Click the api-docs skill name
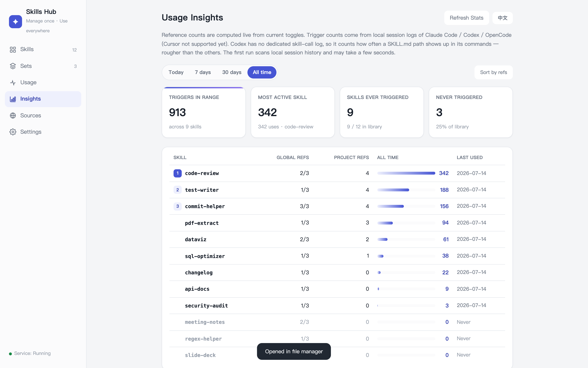The height and width of the screenshot is (368, 588). (197, 289)
